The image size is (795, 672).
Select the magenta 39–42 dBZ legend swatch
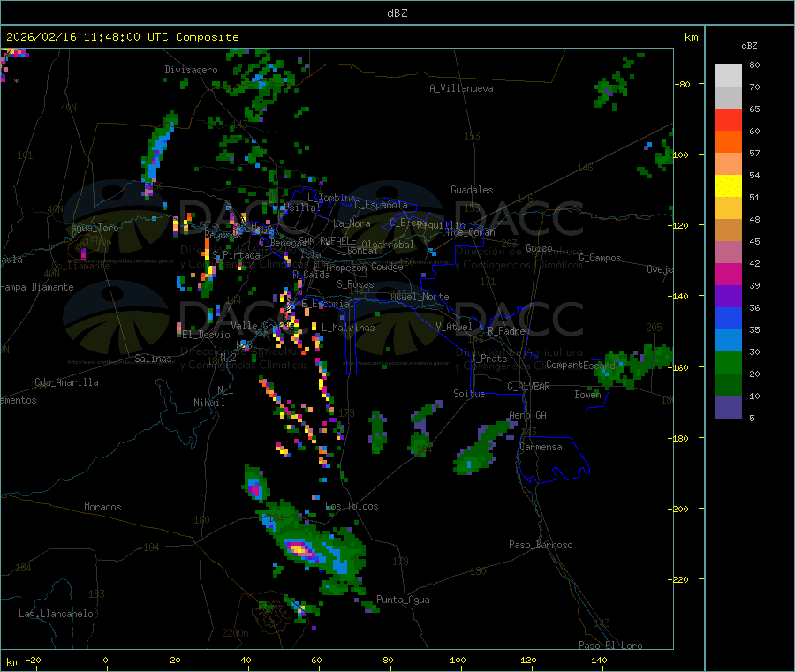tap(728, 275)
